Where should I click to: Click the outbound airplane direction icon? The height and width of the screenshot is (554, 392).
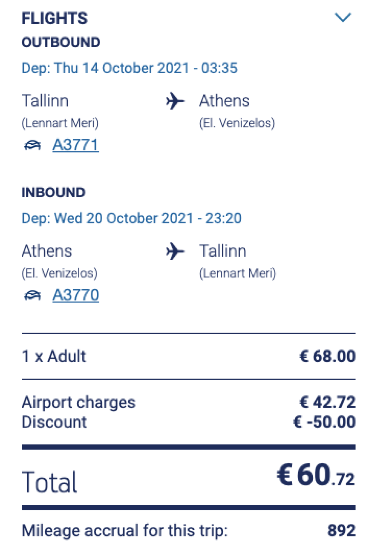pos(175,101)
